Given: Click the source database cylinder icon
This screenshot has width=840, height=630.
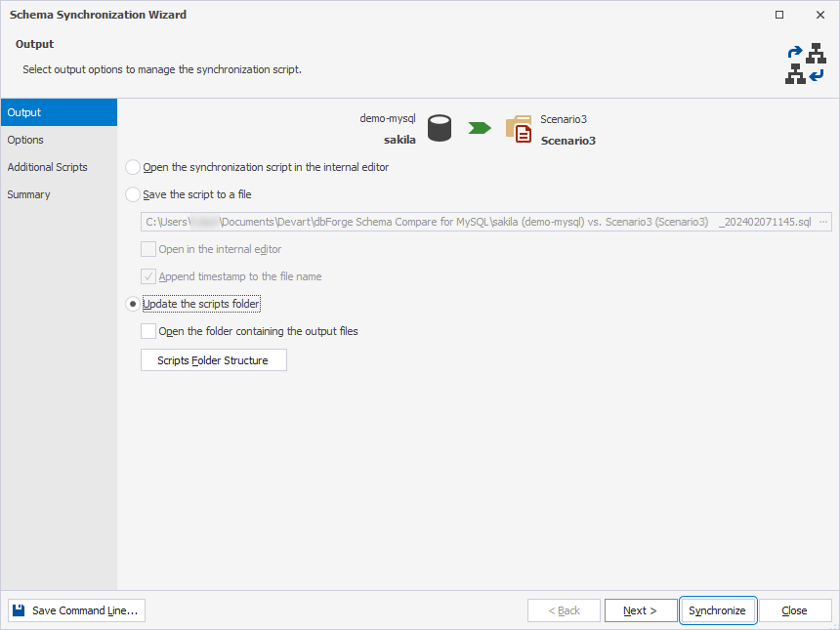Looking at the screenshot, I should pyautogui.click(x=440, y=129).
